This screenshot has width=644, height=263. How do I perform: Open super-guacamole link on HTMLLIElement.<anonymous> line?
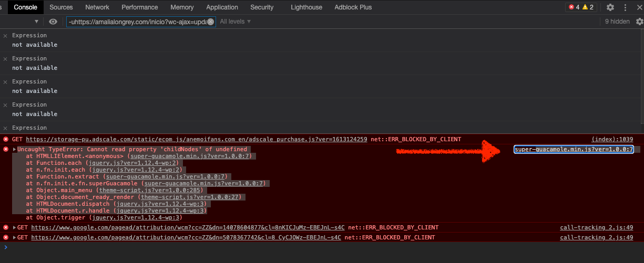190,156
